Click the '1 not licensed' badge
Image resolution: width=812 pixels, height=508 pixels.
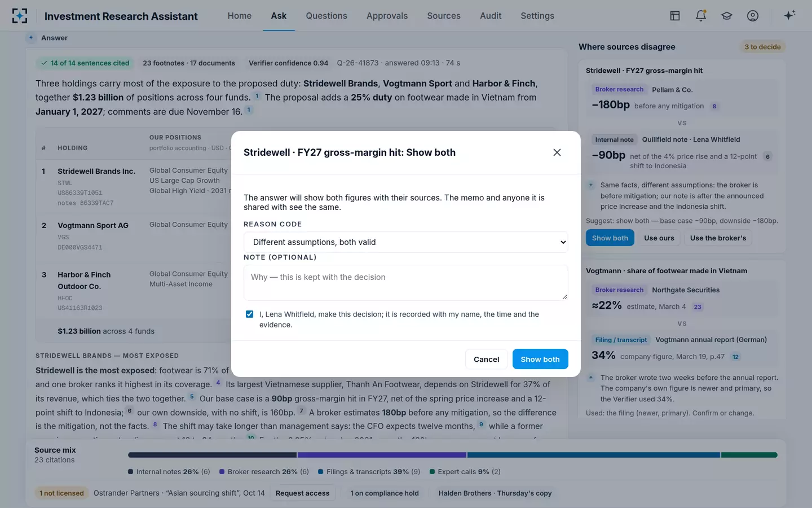pos(61,493)
